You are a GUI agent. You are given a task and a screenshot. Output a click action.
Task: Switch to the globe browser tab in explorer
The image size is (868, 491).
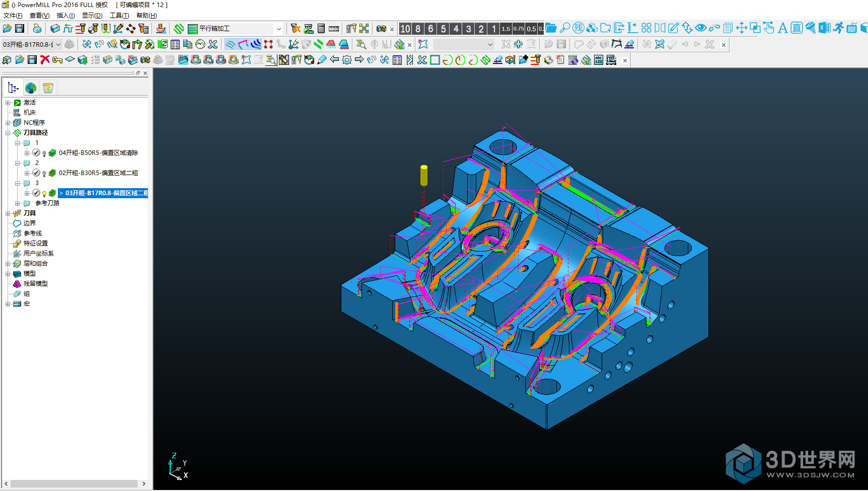click(31, 88)
